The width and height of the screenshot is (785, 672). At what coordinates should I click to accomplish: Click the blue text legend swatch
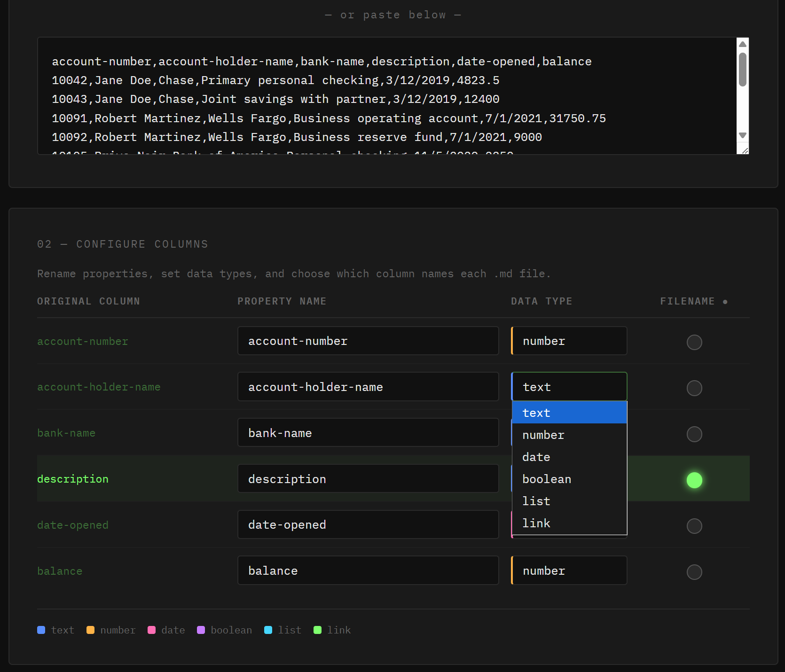[41, 630]
